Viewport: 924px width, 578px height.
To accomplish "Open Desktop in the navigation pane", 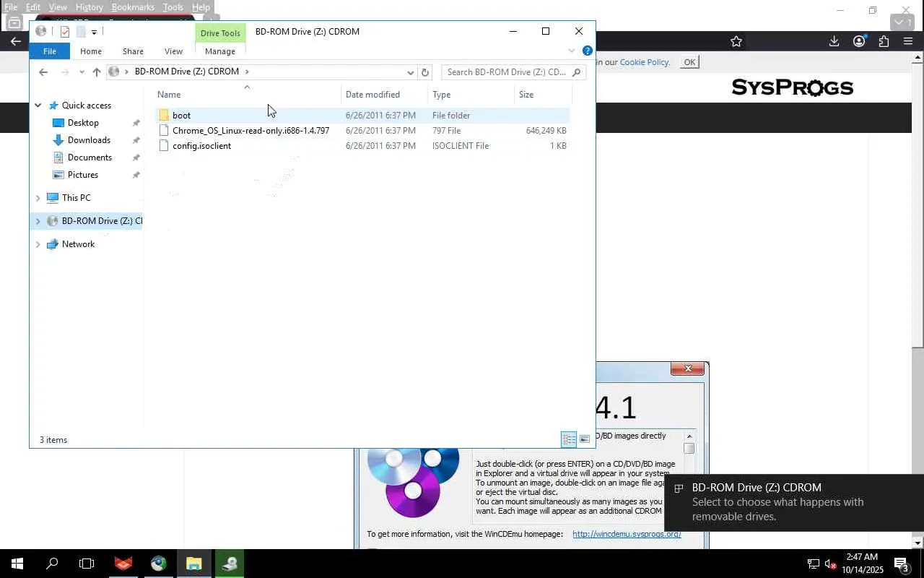I will click(83, 123).
